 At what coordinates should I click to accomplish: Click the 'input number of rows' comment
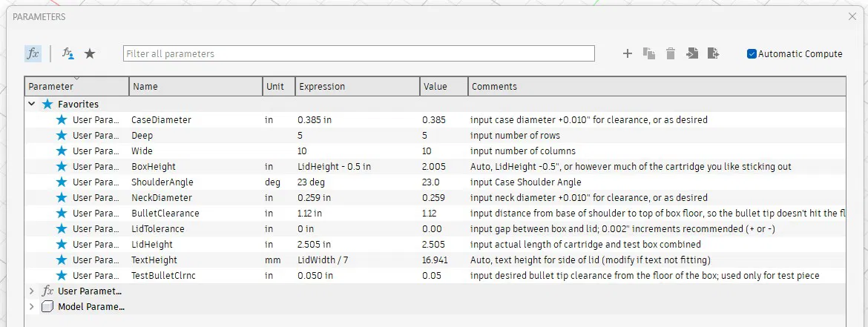pyautogui.click(x=515, y=135)
